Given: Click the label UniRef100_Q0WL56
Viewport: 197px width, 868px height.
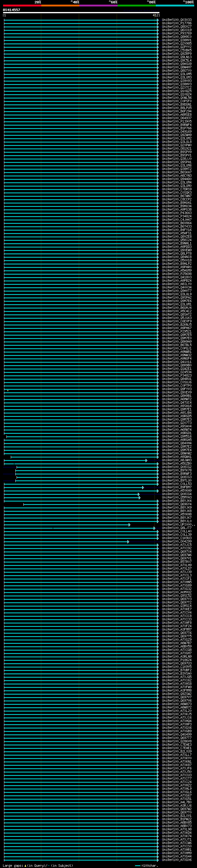Looking at the screenshot, I should pyautogui.click(x=176, y=98).
